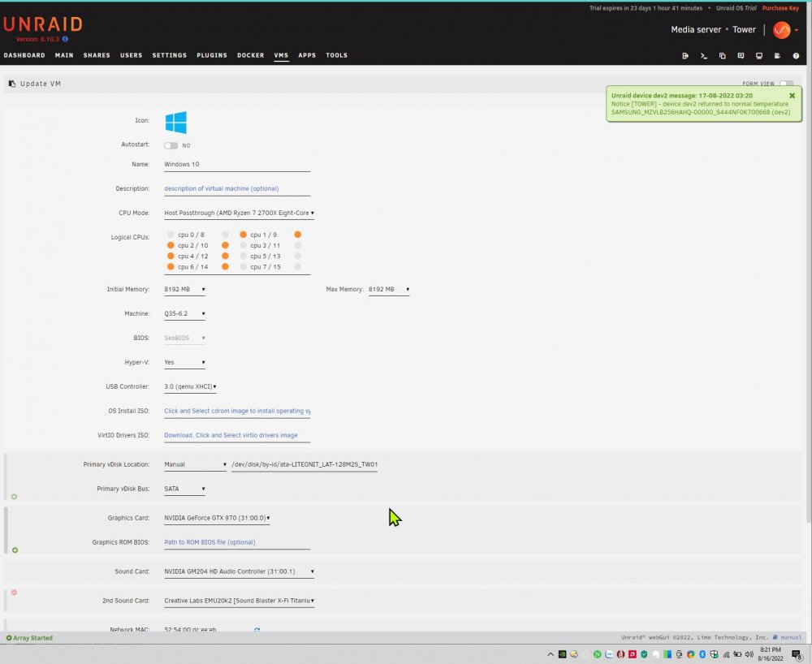
Task: Close the green dev2 notification
Action: click(x=792, y=95)
